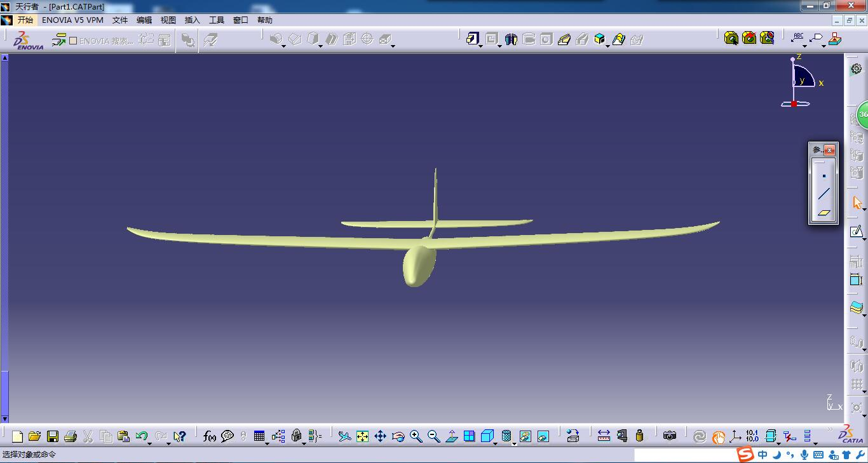Click the green 36 badge button

pyautogui.click(x=863, y=115)
